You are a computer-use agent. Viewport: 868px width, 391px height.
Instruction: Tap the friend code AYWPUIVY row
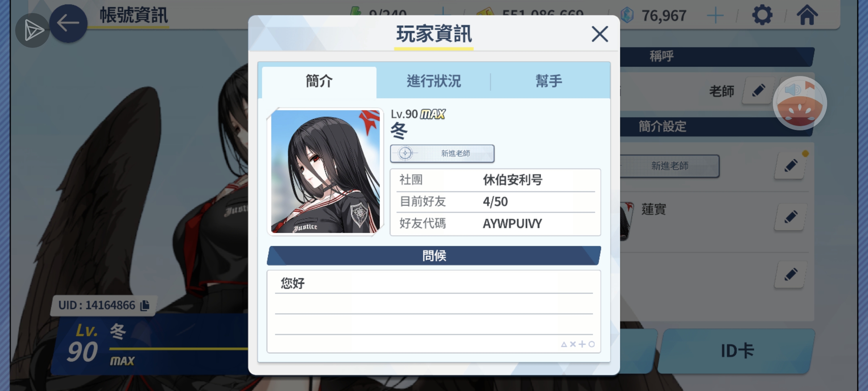pyautogui.click(x=495, y=223)
